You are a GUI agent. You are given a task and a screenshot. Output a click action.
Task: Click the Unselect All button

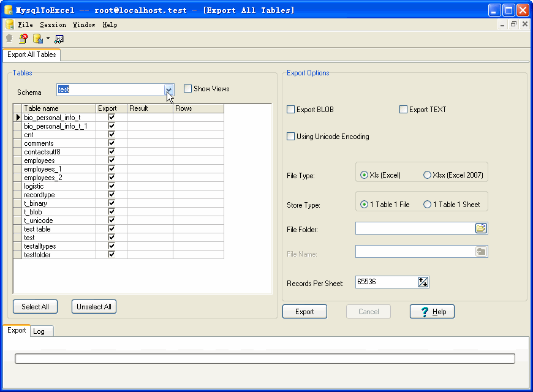point(94,307)
